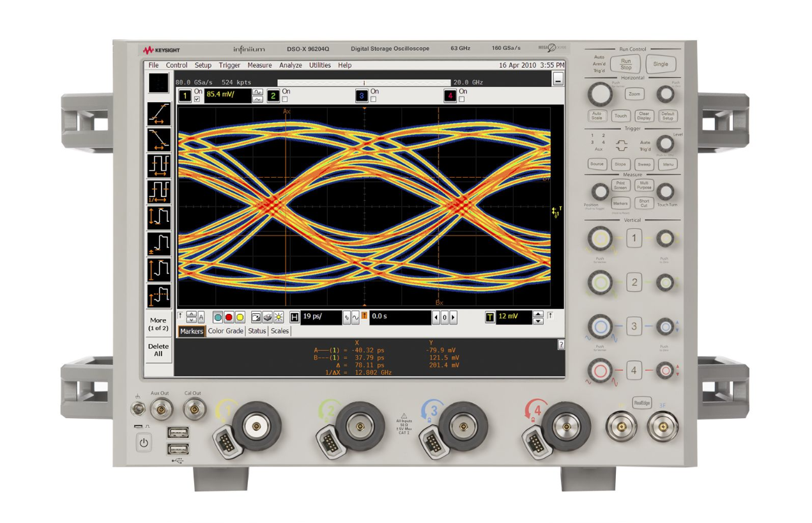Turn on channel 4 with its checkbox
This screenshot has height=523, width=812.
(461, 98)
